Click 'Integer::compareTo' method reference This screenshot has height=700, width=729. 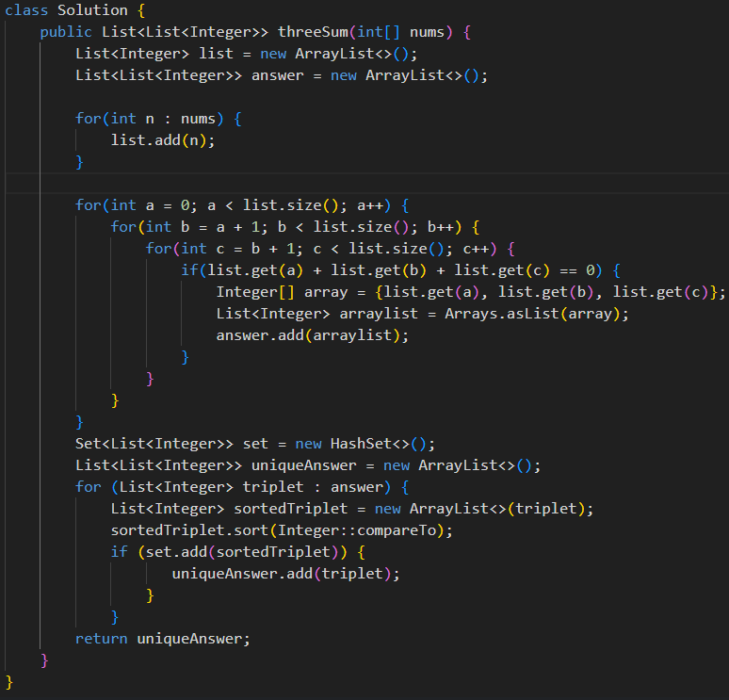[357, 530]
